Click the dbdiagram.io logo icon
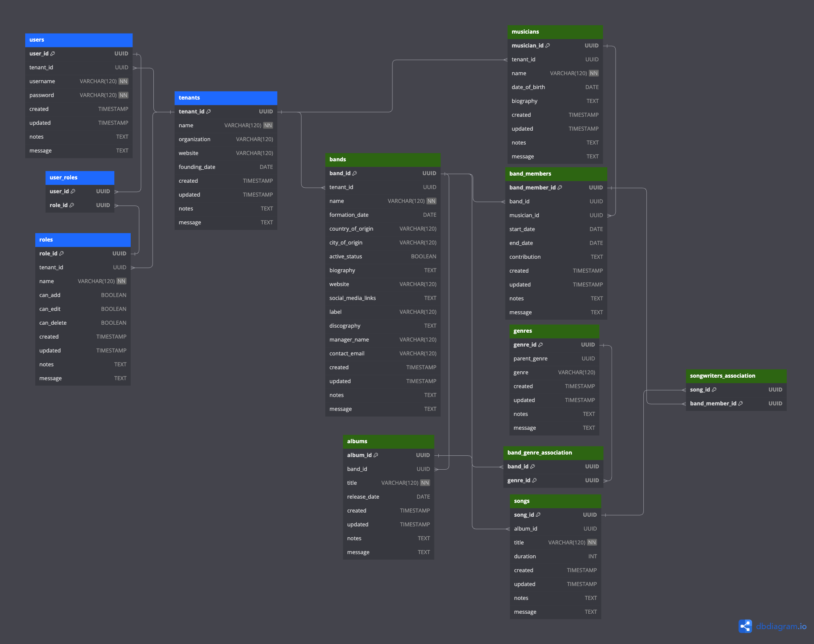 [x=745, y=626]
